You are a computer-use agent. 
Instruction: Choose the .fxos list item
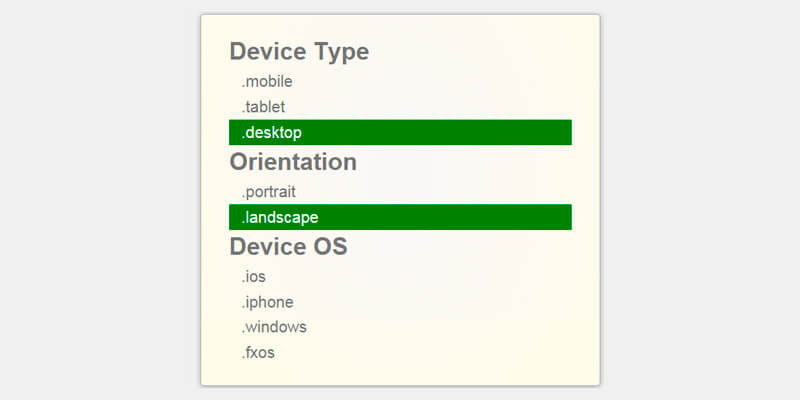tap(257, 352)
